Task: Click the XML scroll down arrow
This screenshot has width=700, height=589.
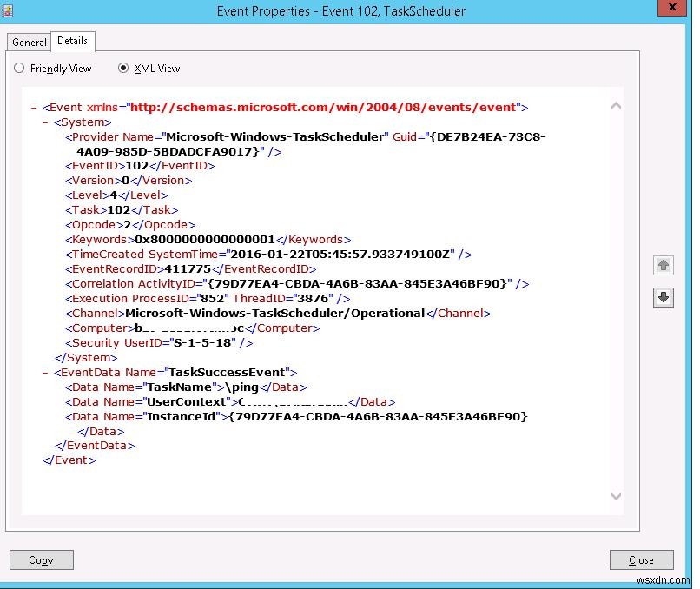Action: point(616,496)
